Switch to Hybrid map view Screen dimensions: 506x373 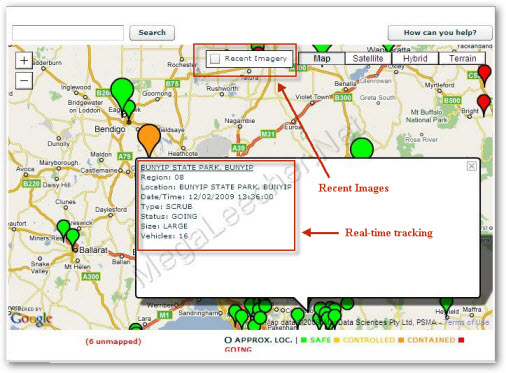415,59
